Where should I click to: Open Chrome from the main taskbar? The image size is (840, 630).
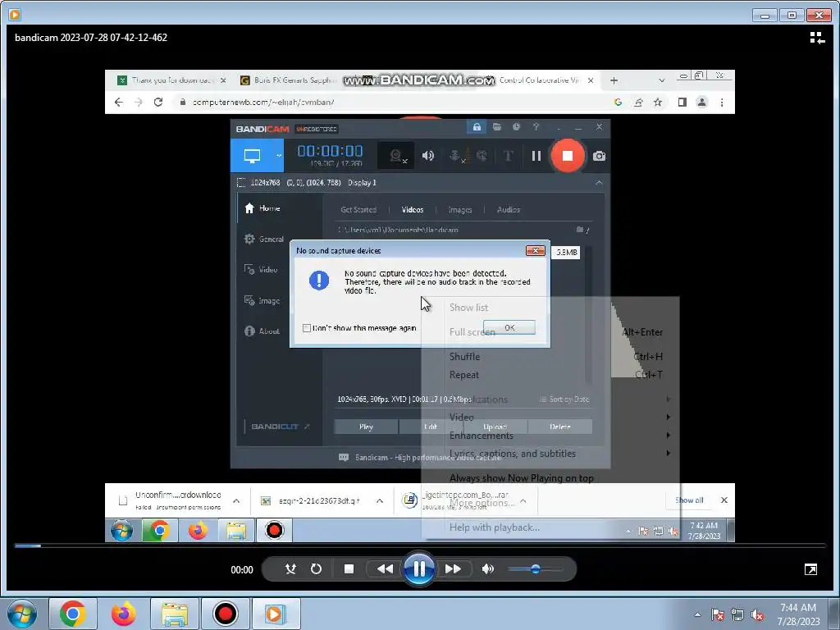click(72, 614)
